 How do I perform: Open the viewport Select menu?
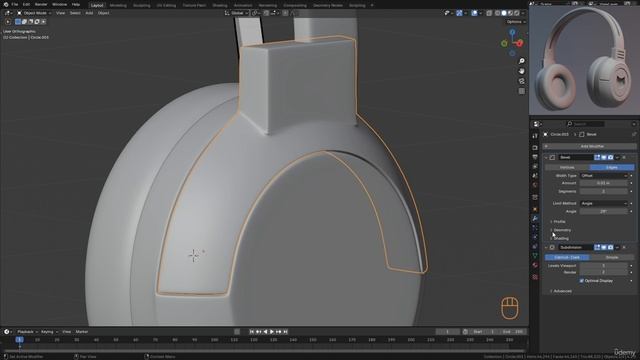point(75,13)
